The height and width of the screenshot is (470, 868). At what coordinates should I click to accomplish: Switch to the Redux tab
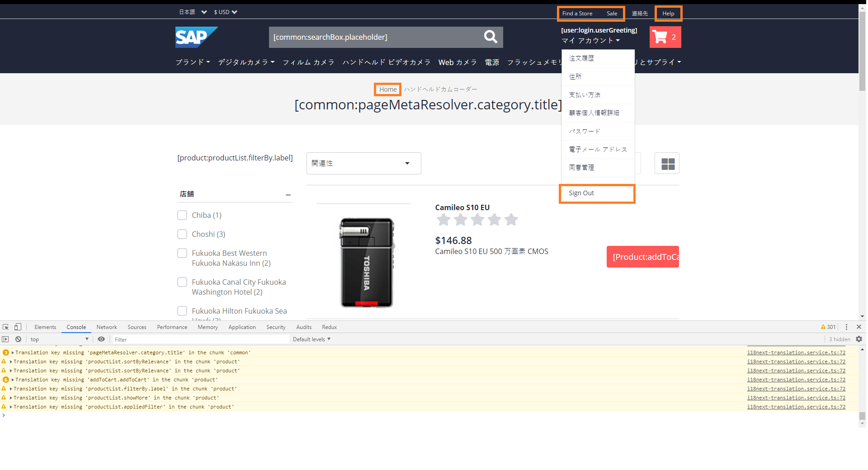click(x=330, y=327)
